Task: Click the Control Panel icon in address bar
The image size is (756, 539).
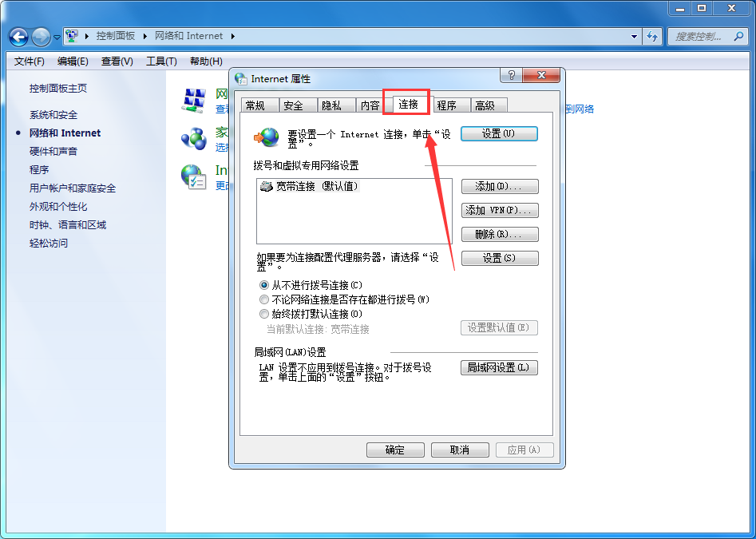Action: click(72, 36)
